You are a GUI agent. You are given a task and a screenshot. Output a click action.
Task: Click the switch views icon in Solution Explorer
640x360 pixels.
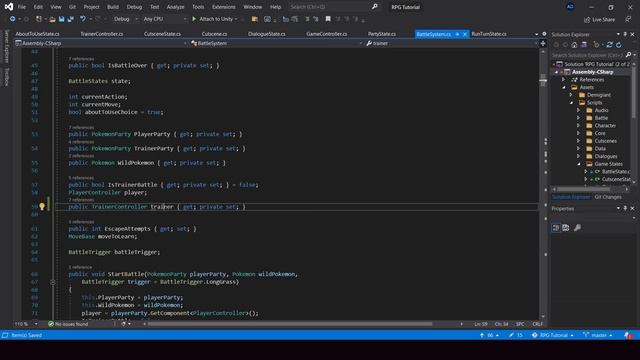[584, 45]
